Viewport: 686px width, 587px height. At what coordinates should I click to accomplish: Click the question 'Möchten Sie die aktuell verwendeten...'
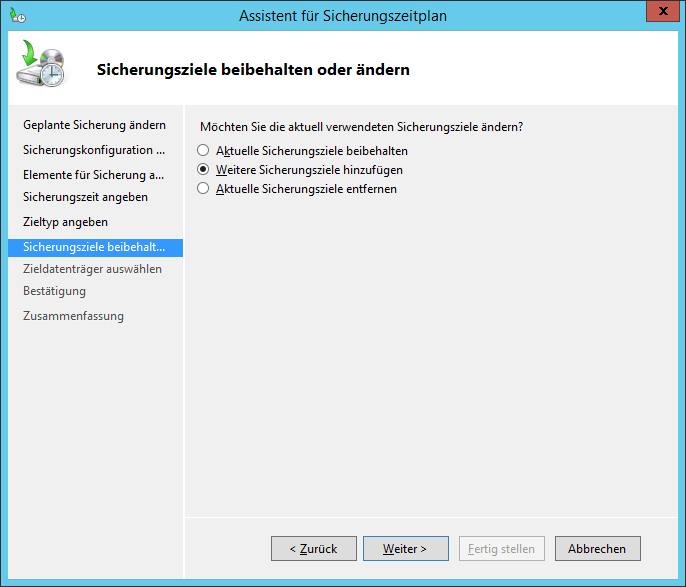point(361,127)
